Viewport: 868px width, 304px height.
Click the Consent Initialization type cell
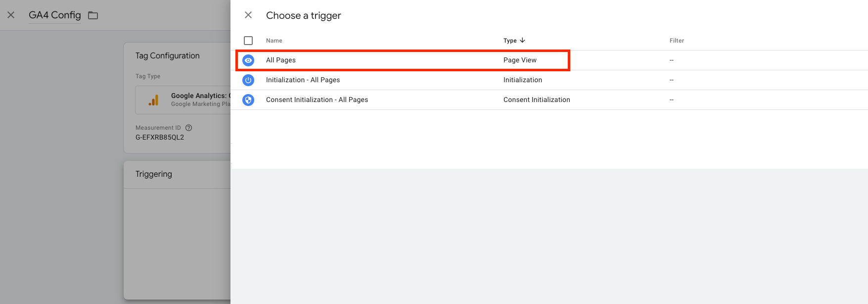tap(537, 100)
